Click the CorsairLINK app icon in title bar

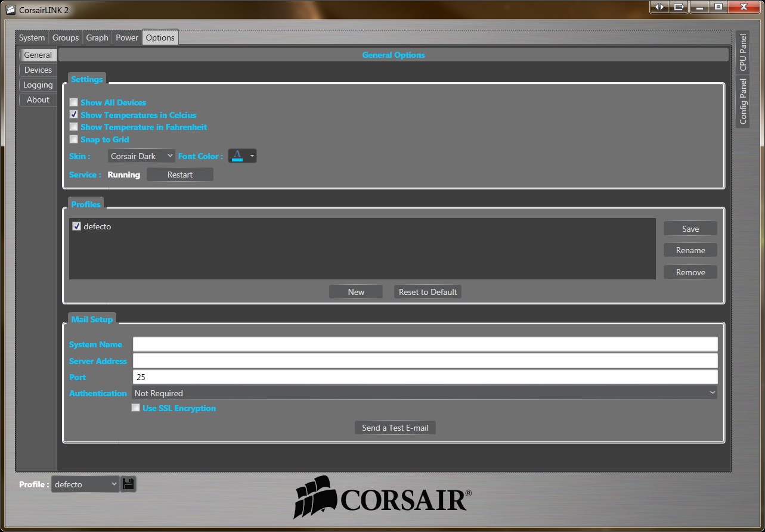point(10,10)
